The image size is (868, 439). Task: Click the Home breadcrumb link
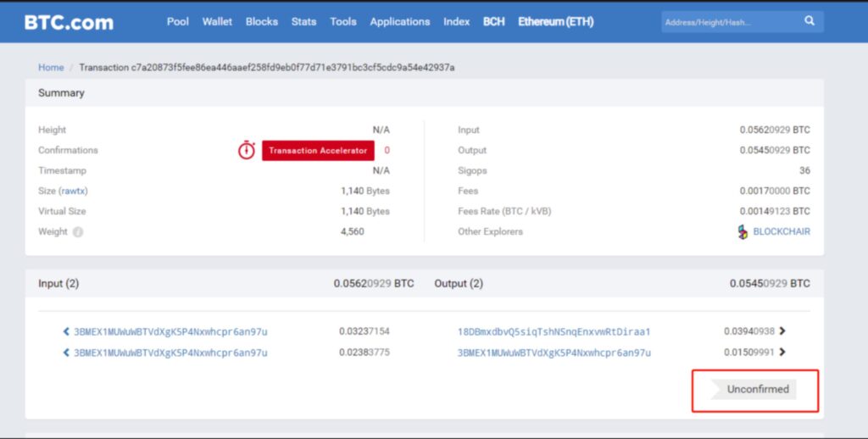click(x=51, y=68)
